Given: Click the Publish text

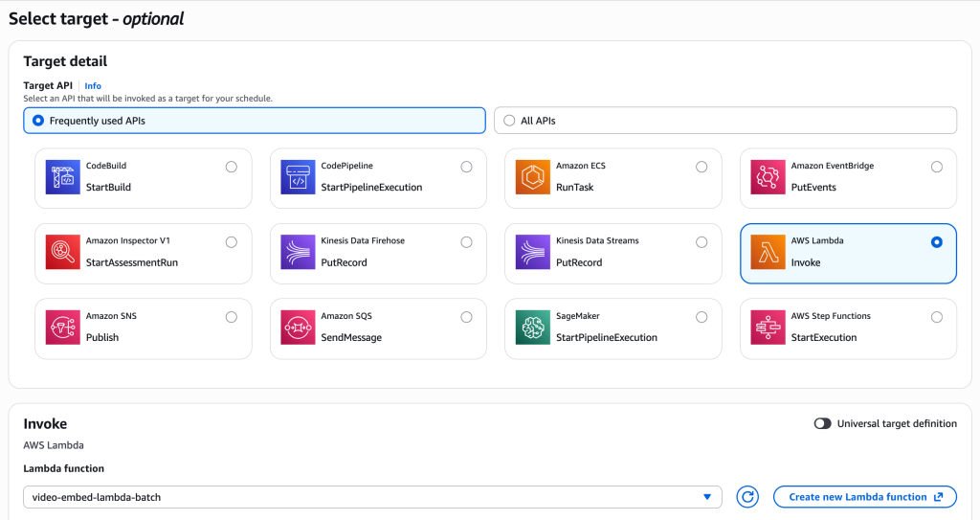Looking at the screenshot, I should click(101, 337).
